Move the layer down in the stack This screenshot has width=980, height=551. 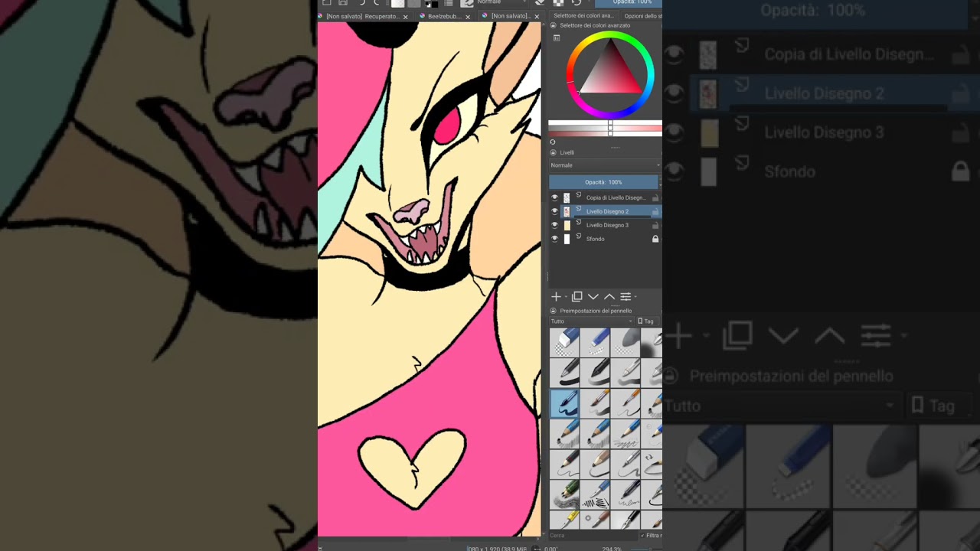click(593, 297)
